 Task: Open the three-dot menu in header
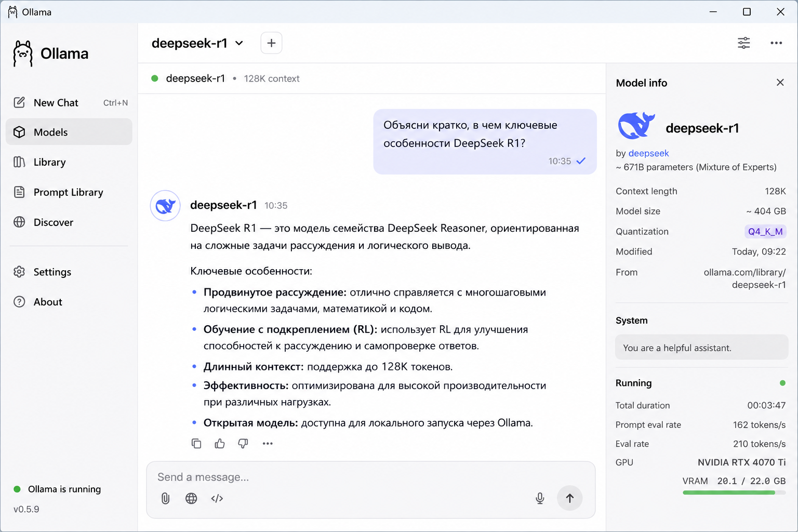point(776,43)
